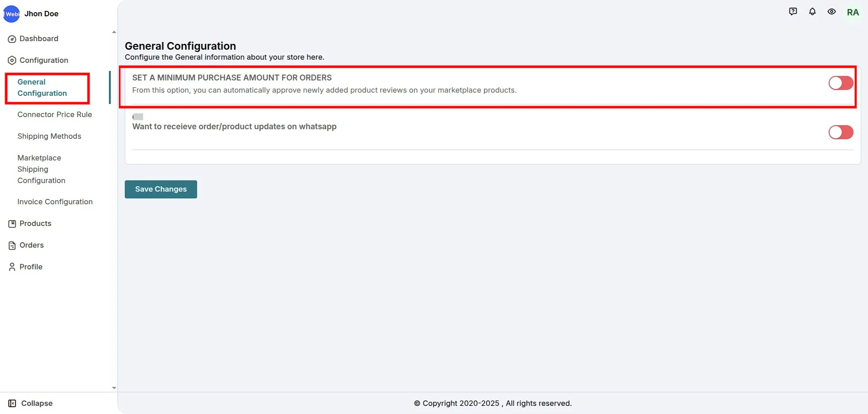
Task: Select Shipping Methods in the sidebar
Action: 49,136
